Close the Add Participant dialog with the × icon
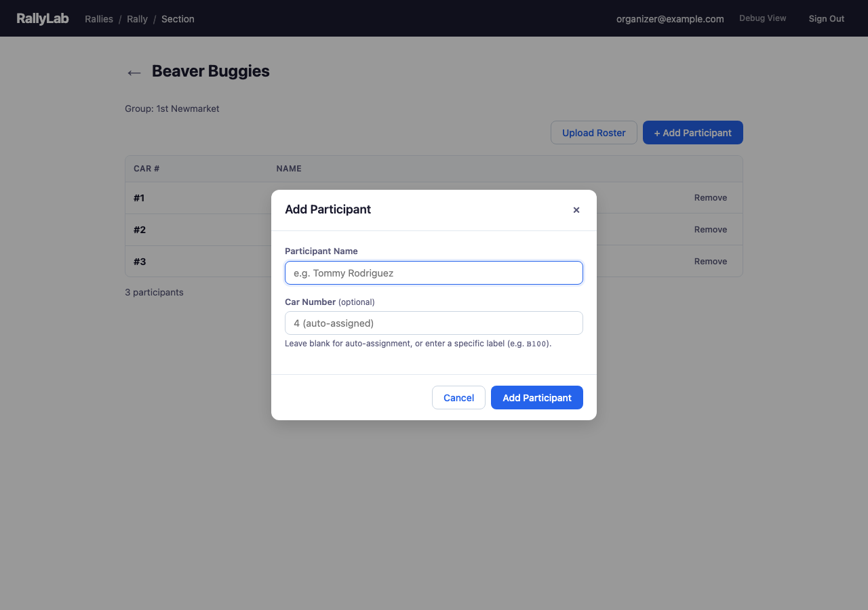 click(576, 210)
